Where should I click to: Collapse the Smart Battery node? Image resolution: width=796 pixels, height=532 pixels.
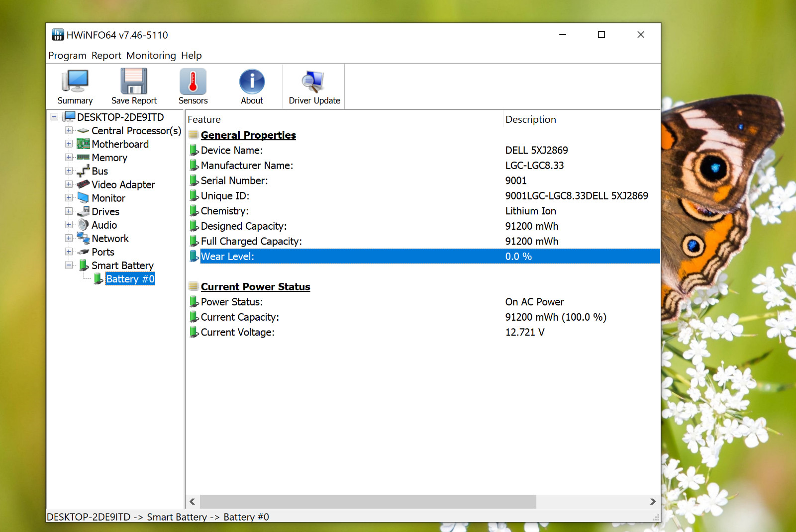point(69,266)
